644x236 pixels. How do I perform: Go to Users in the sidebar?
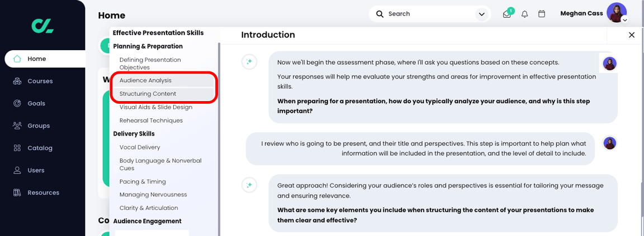(35, 170)
